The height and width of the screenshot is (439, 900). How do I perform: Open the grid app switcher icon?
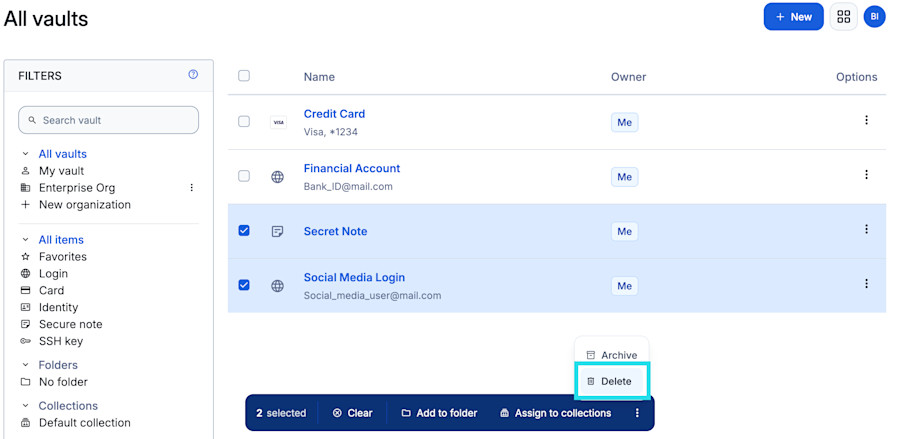843,17
